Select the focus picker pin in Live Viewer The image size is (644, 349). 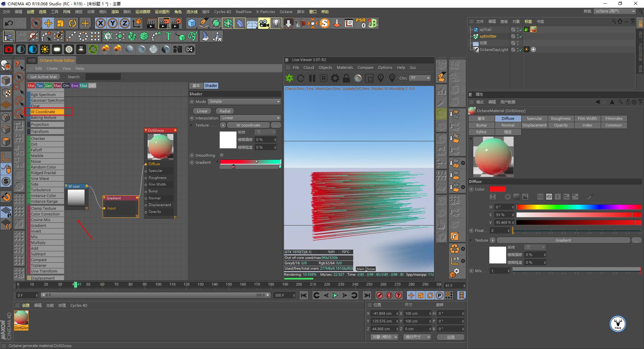click(x=381, y=78)
